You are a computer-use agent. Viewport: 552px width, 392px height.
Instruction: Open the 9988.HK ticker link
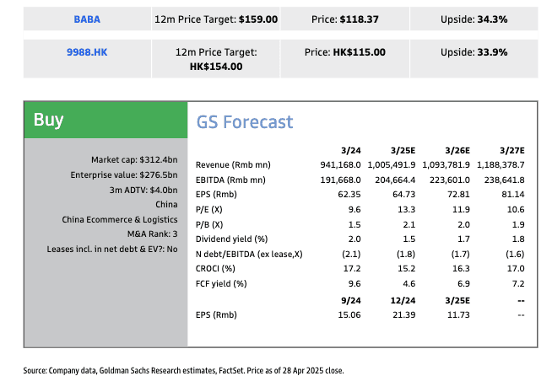coord(86,52)
